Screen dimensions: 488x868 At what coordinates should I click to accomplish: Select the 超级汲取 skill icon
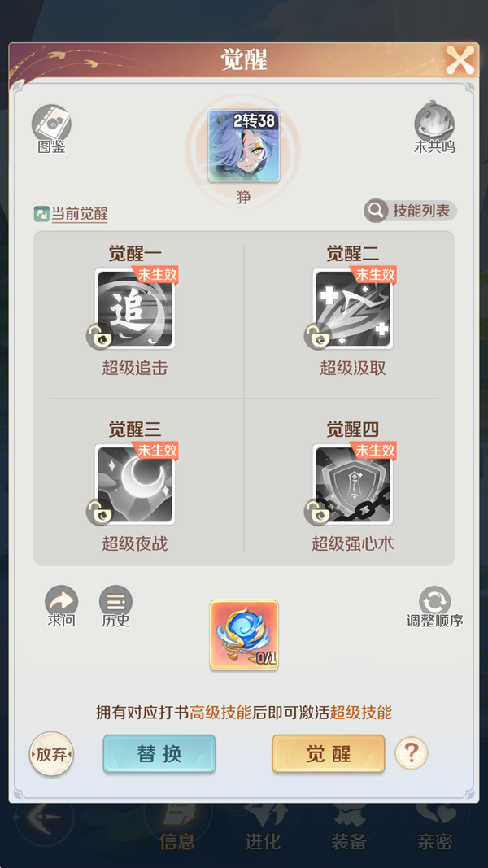coord(352,309)
